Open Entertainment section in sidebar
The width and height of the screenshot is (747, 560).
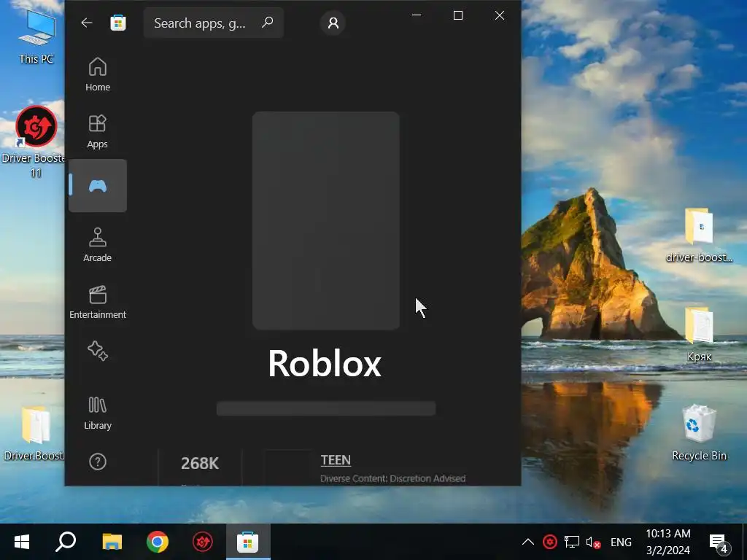pyautogui.click(x=98, y=301)
